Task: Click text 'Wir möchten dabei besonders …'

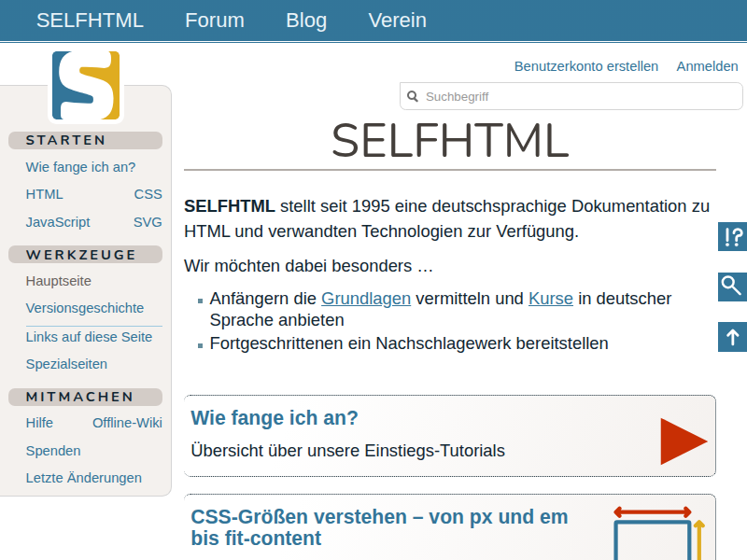Action: [x=309, y=266]
